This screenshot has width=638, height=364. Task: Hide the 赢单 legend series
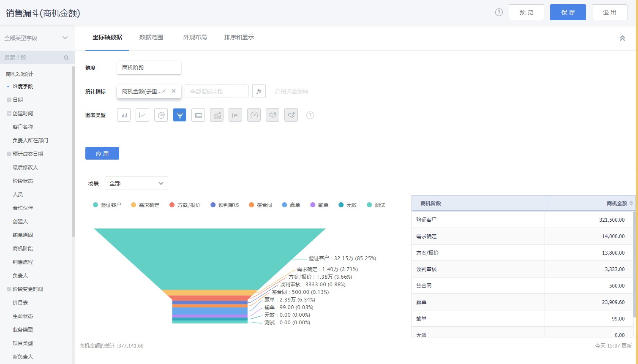(x=291, y=205)
